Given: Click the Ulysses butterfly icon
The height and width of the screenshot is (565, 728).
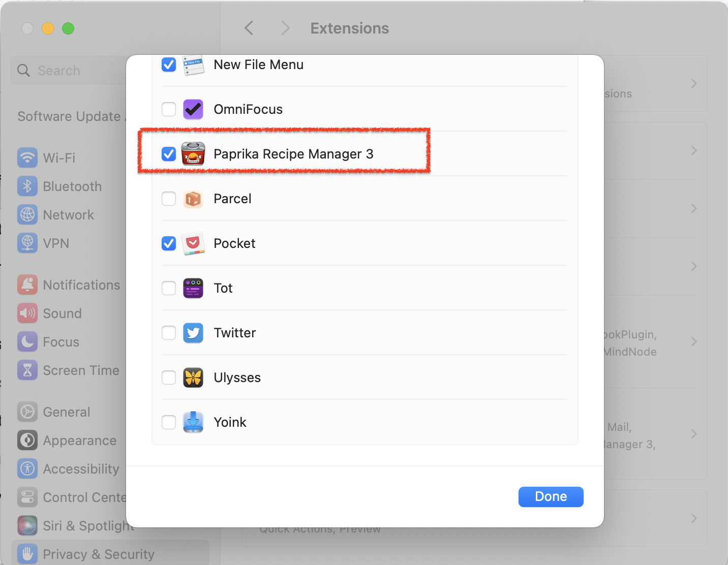Looking at the screenshot, I should (193, 378).
